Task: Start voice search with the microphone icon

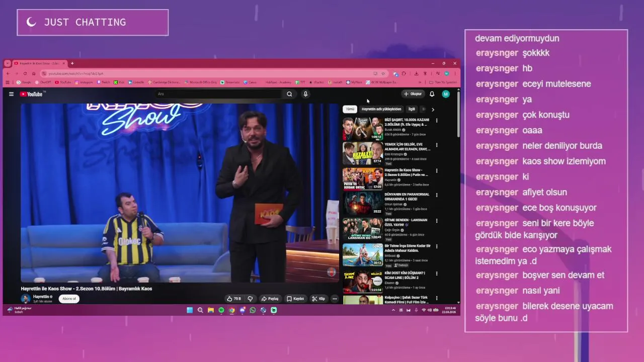Action: click(305, 94)
